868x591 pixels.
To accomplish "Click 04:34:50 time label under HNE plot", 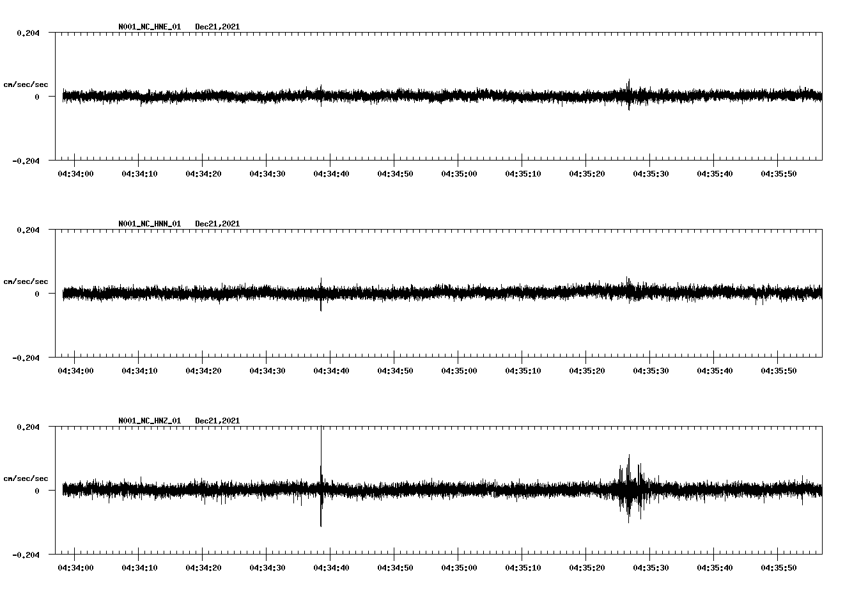I will pyautogui.click(x=395, y=173).
